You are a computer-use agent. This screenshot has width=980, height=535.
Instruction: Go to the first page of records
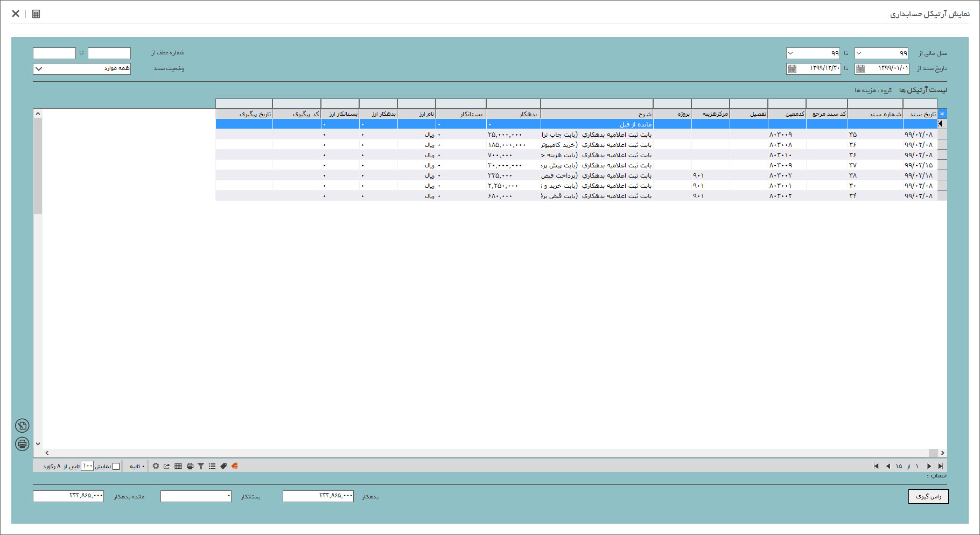pos(876,466)
